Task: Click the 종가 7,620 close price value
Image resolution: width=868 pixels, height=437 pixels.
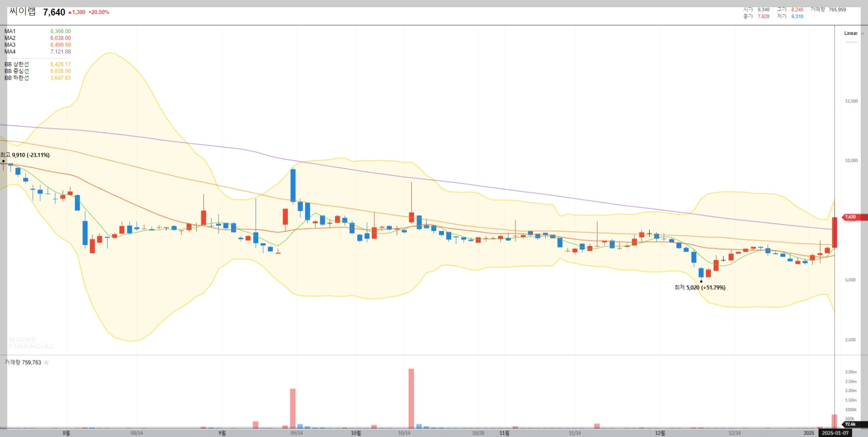Action: pos(764,16)
